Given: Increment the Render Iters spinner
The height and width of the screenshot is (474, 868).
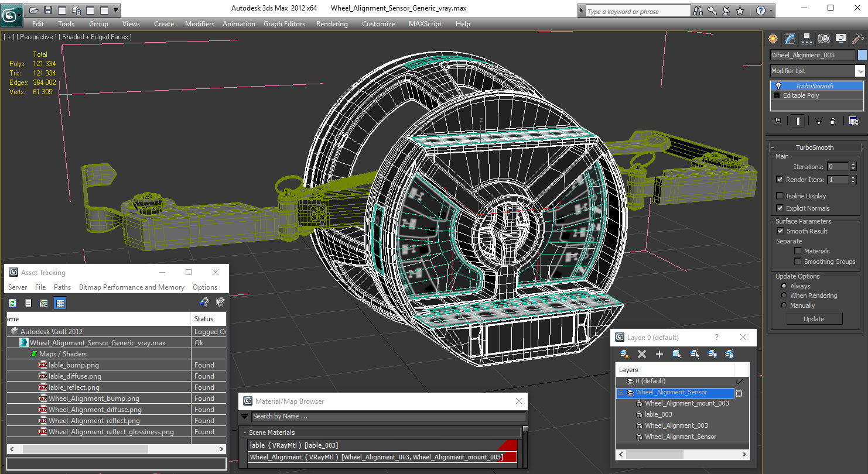Looking at the screenshot, I should [853, 177].
